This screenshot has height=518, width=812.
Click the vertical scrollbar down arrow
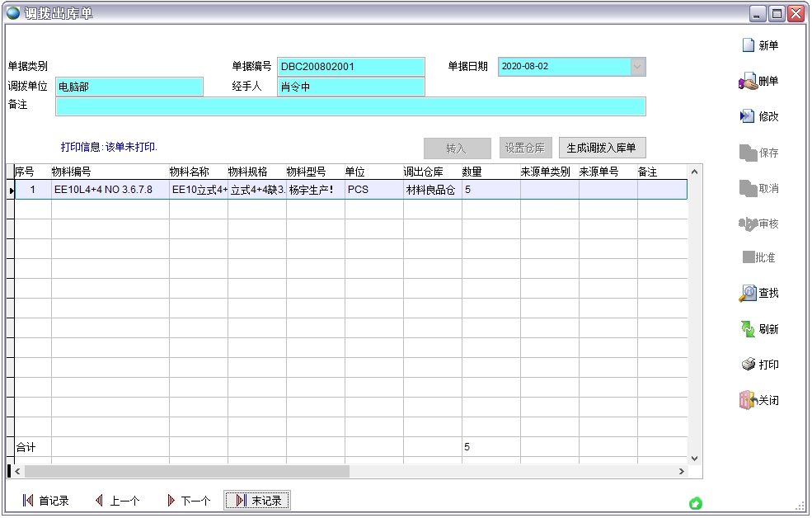694,458
